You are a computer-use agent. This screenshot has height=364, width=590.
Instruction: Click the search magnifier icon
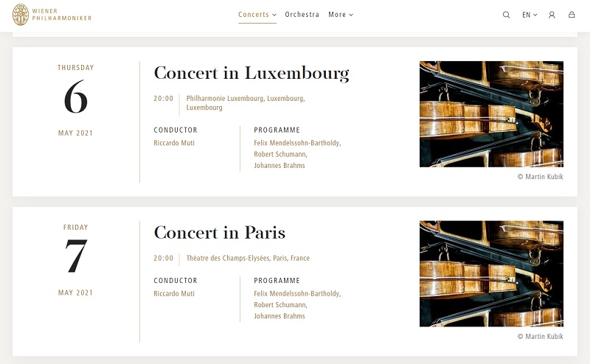[506, 15]
